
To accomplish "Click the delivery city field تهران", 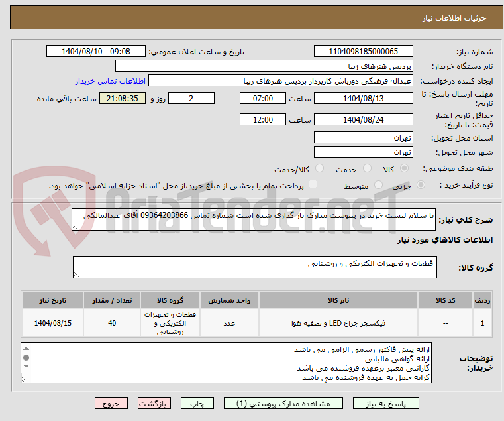I will [x=363, y=152].
